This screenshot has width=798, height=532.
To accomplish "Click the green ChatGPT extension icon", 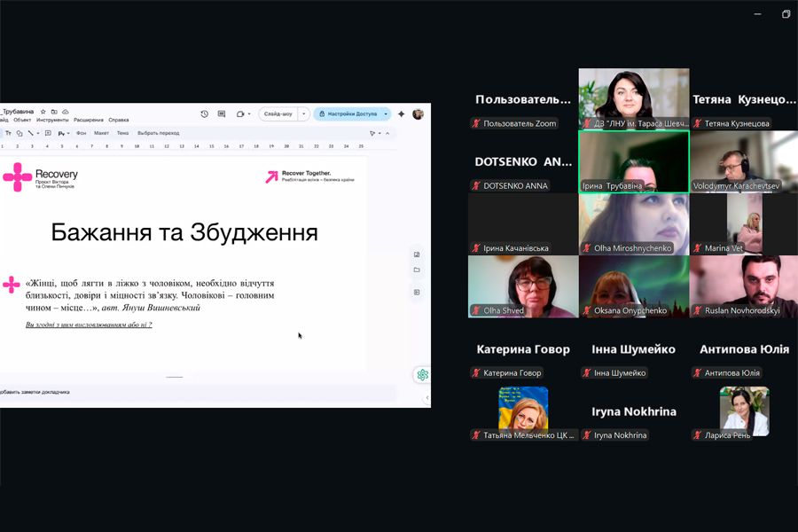I will pyautogui.click(x=422, y=375).
